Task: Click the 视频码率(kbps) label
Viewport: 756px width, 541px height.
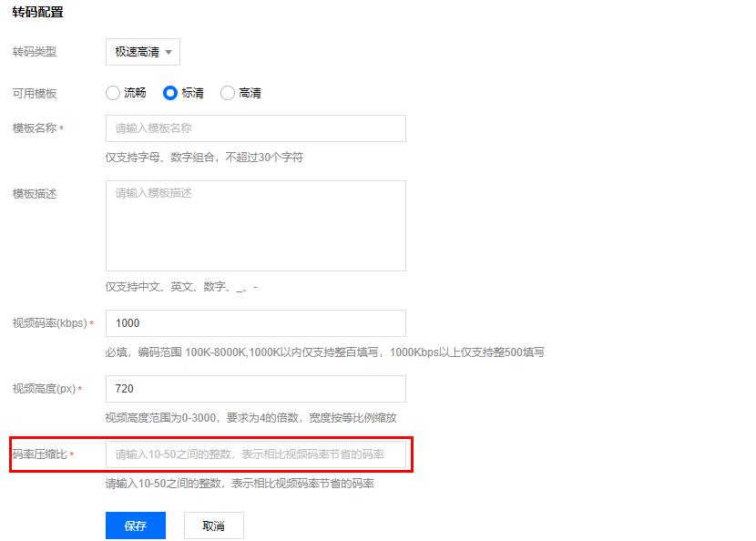Action: (x=50, y=323)
